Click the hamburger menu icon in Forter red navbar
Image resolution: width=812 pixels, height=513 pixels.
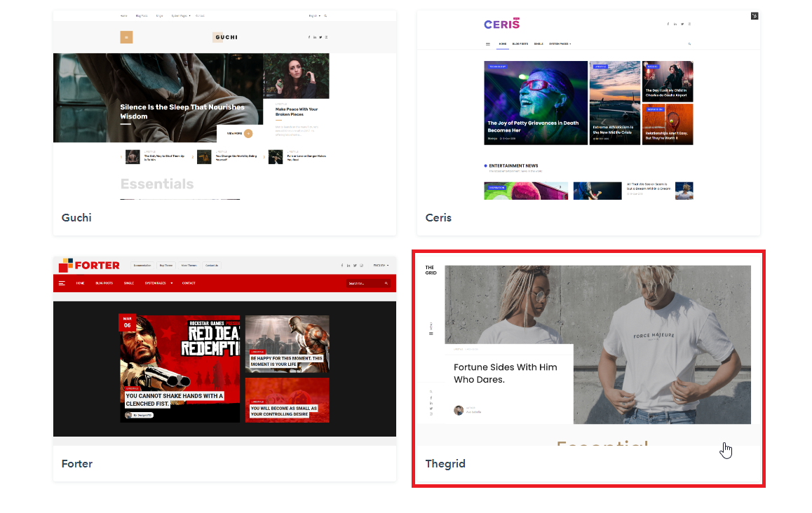[62, 283]
